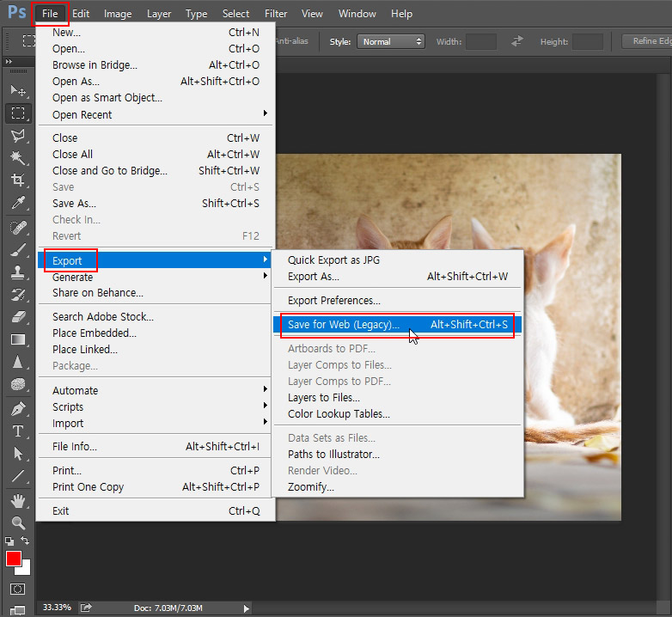Select the History Brush tool
Image resolution: width=672 pixels, height=617 pixels.
17,295
